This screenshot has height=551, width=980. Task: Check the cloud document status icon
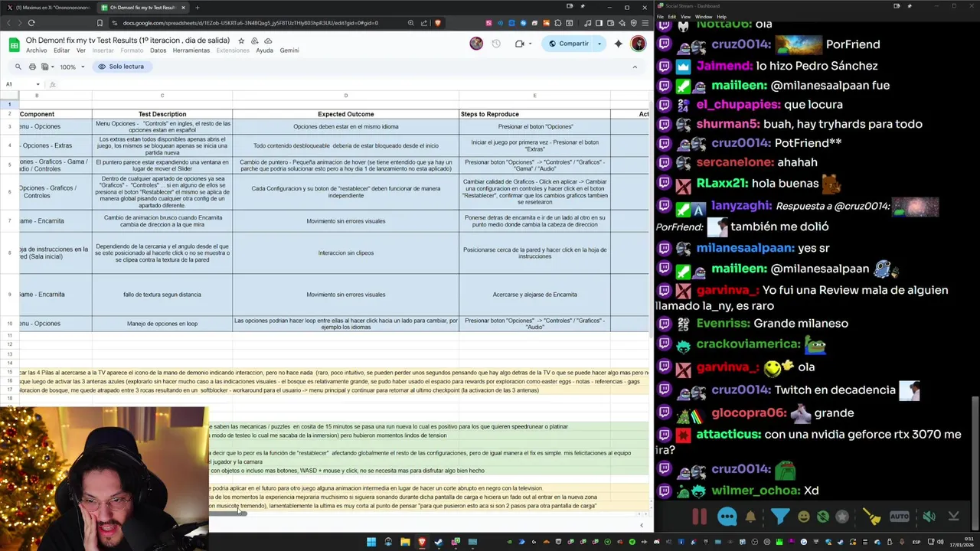(x=268, y=41)
